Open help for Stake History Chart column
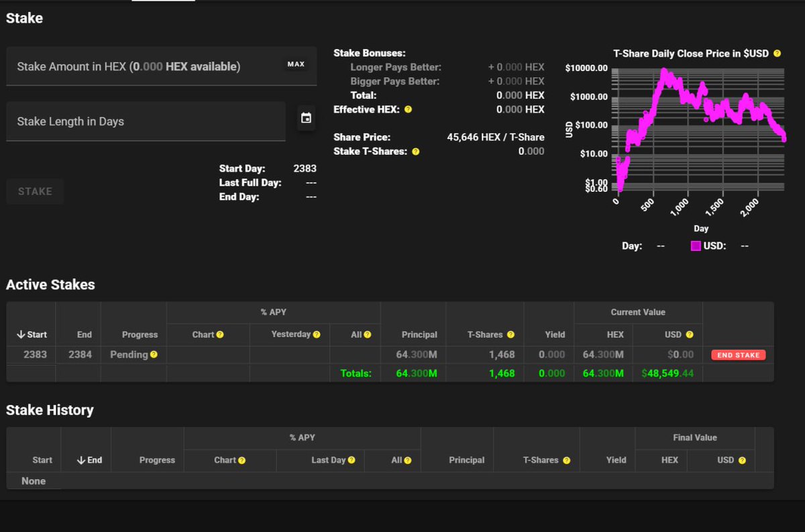The width and height of the screenshot is (805, 532). [241, 460]
